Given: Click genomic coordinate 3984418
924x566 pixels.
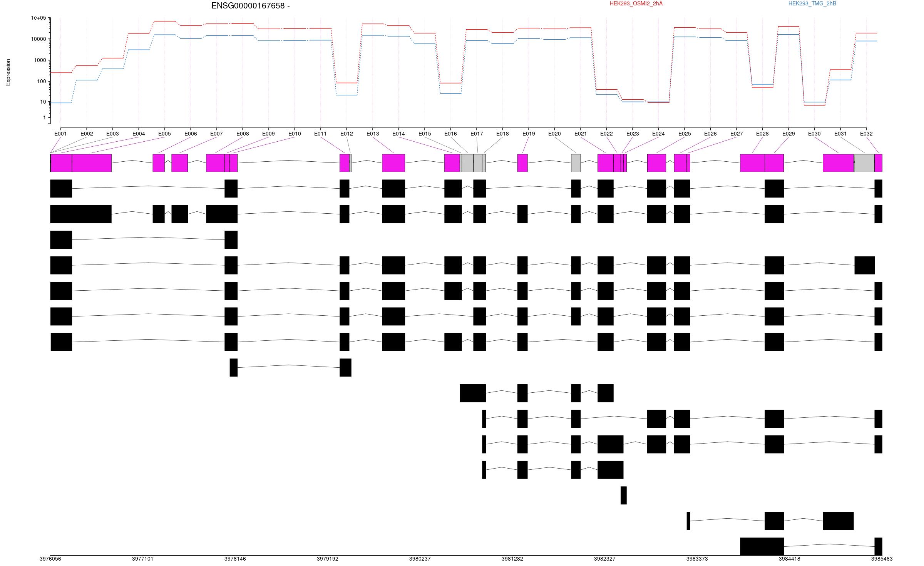Looking at the screenshot, I should (789, 559).
